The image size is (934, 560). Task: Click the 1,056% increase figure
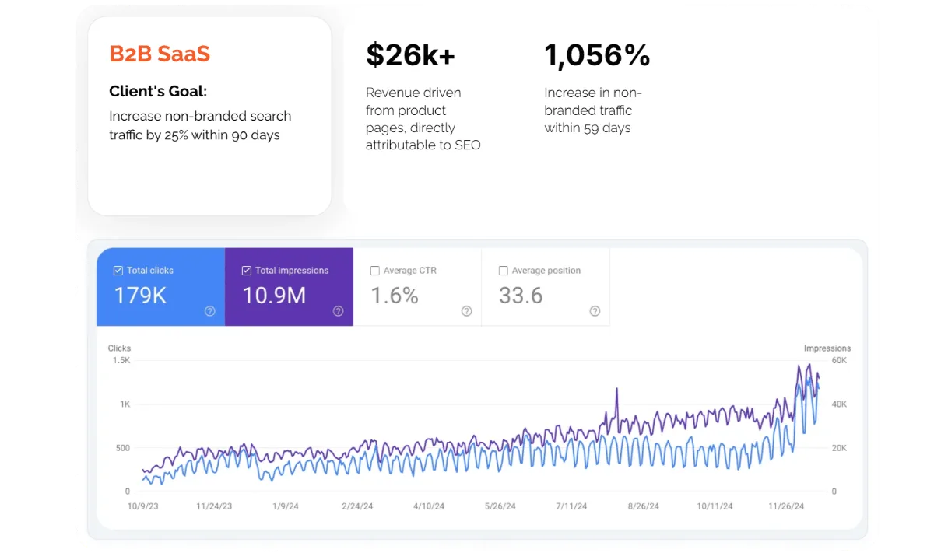coord(597,55)
